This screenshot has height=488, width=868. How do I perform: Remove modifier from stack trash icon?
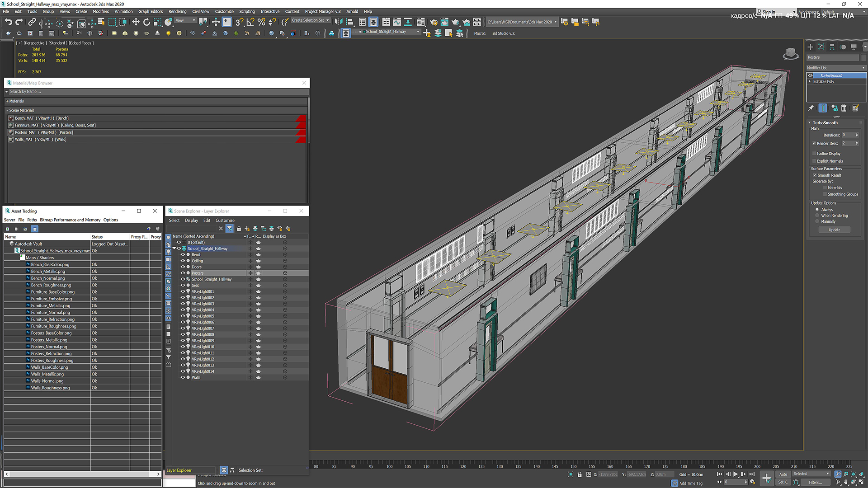[844, 108]
